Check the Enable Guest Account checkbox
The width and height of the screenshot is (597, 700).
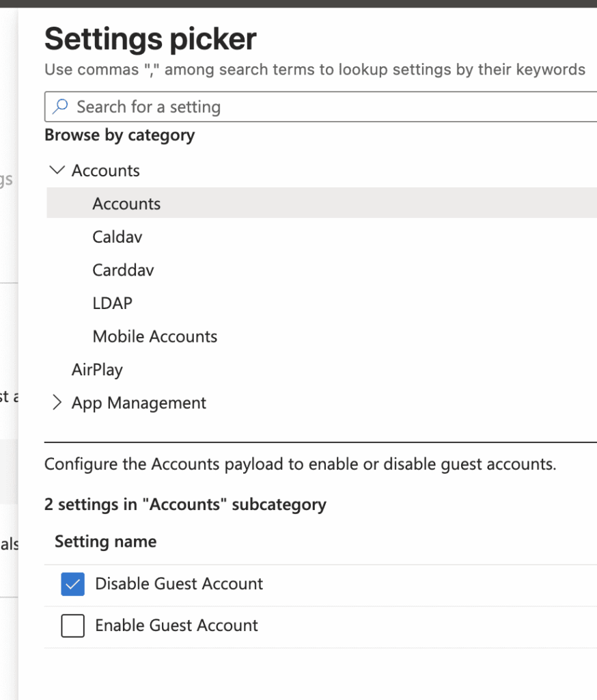coord(72,625)
